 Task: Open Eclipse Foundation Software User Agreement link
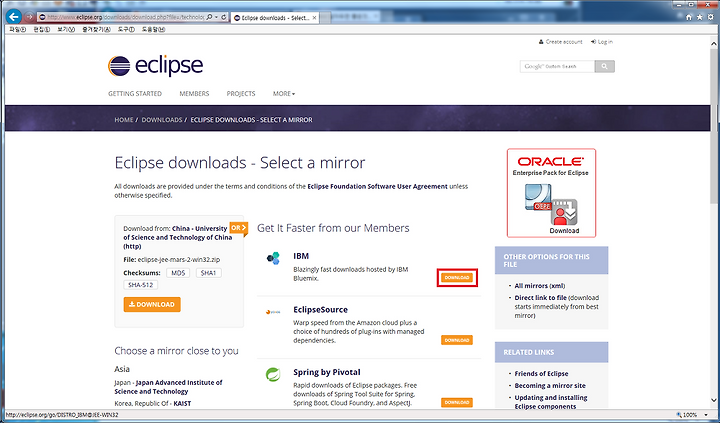(377, 186)
